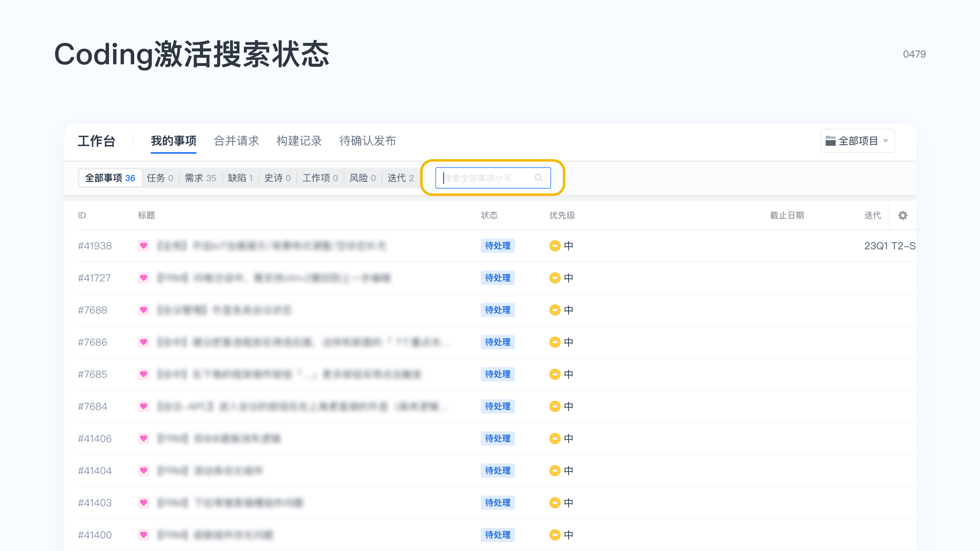980x551 pixels.
Task: Switch to the 合并请求 tab
Action: [x=236, y=141]
